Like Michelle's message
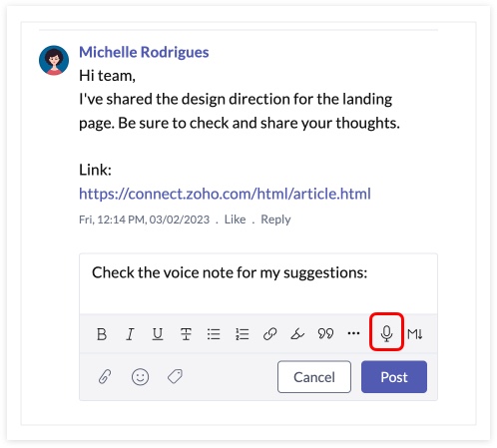 [235, 220]
